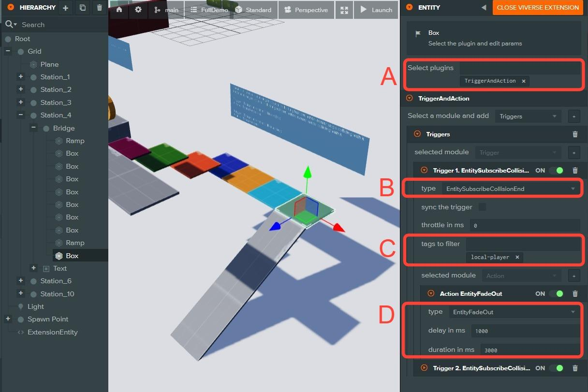Open the EntitySubscribeCollisionEnd type dropdown
This screenshot has height=392, width=588.
(511, 189)
